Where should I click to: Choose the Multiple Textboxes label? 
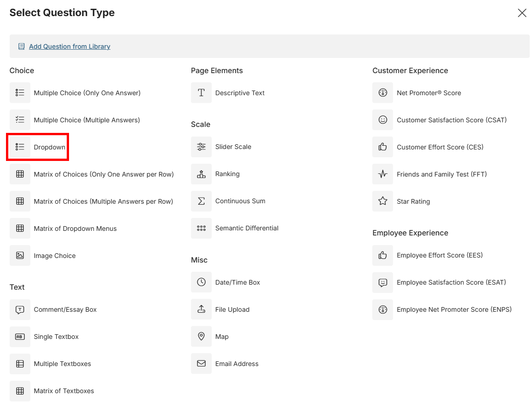63,364
